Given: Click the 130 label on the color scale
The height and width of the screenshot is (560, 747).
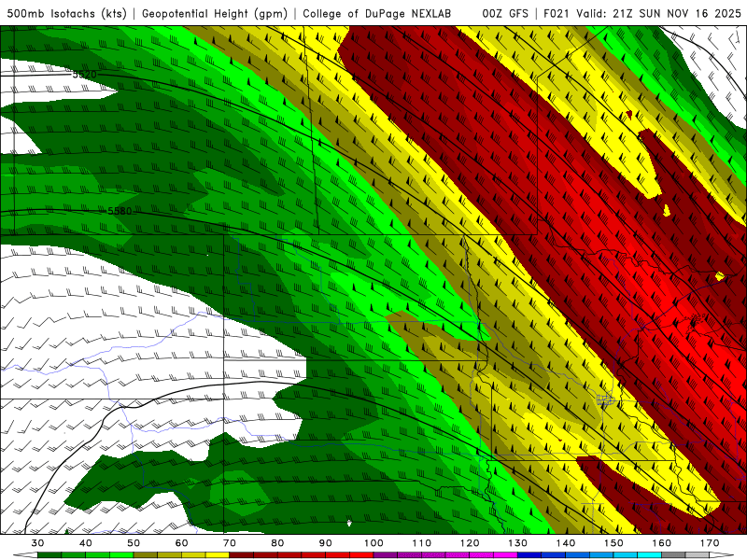Looking at the screenshot, I should 518,543.
